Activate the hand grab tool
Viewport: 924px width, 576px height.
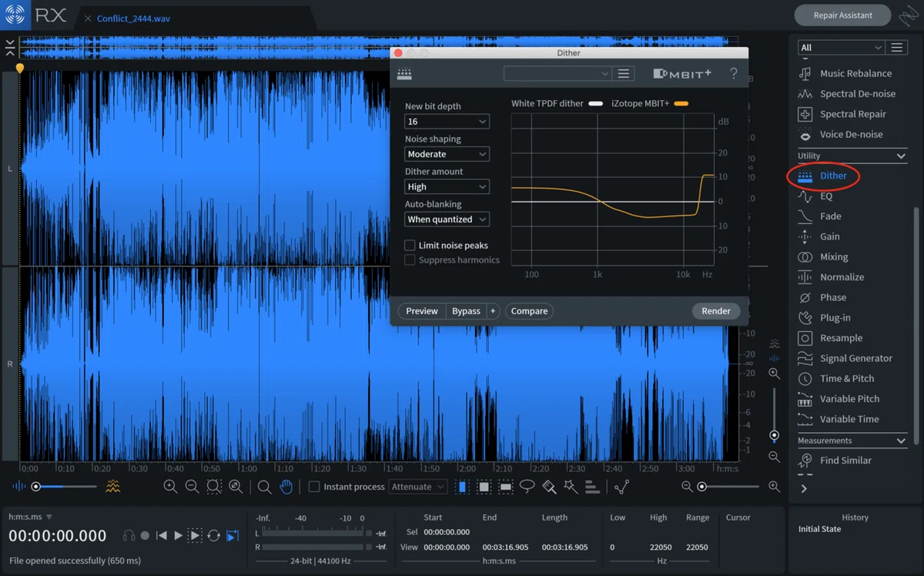point(286,487)
